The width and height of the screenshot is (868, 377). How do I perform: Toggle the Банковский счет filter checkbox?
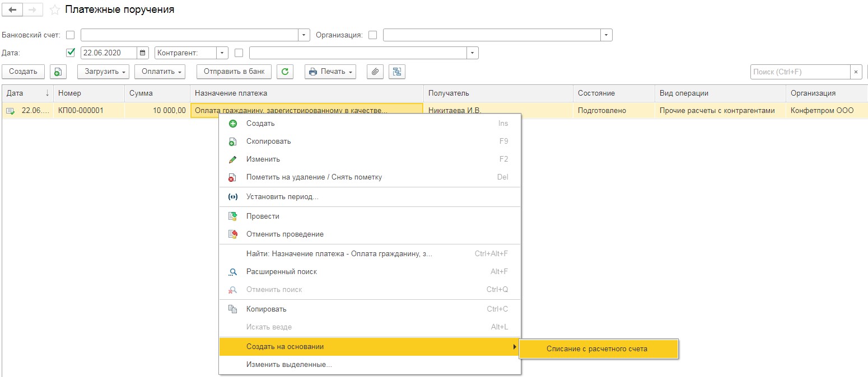(x=70, y=35)
